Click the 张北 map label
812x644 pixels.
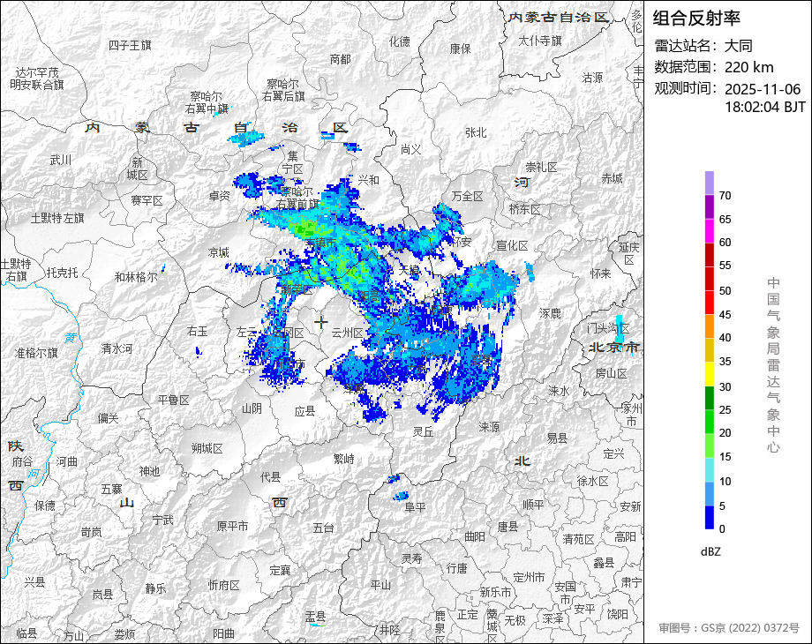pyautogui.click(x=476, y=133)
